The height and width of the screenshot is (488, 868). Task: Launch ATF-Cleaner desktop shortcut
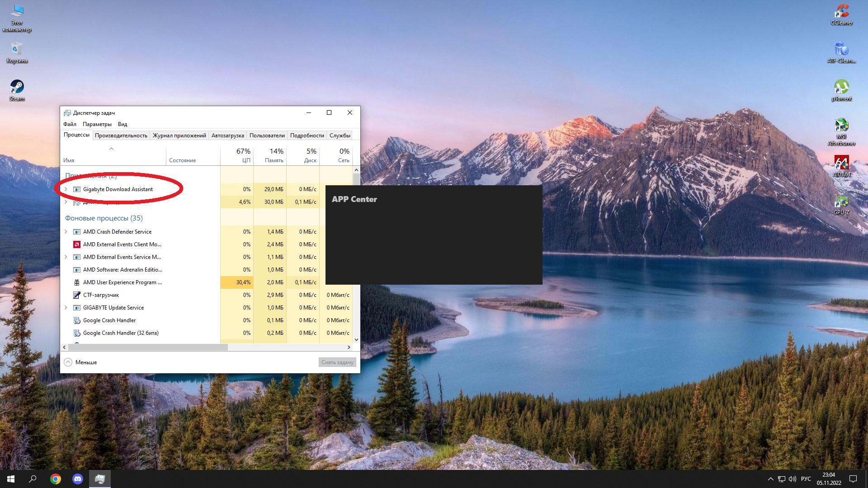click(841, 52)
